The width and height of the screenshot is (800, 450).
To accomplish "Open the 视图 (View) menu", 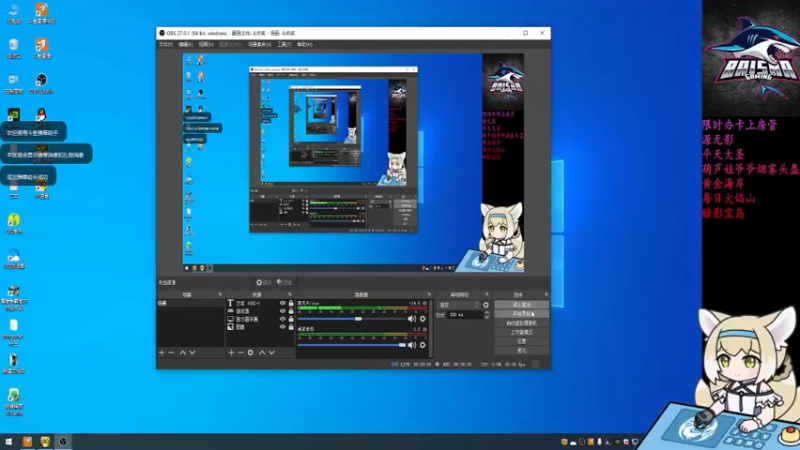I will tap(206, 44).
